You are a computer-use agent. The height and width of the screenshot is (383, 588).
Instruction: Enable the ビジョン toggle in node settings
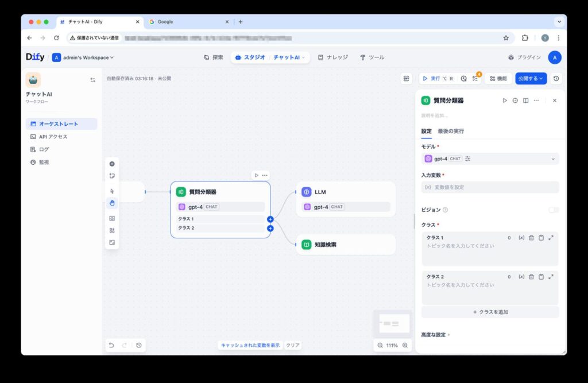click(553, 210)
